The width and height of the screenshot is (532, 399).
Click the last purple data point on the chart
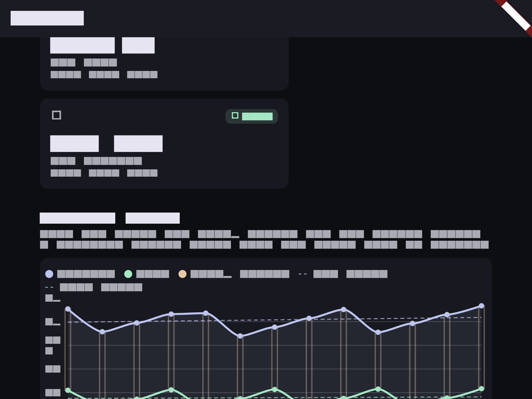481,306
